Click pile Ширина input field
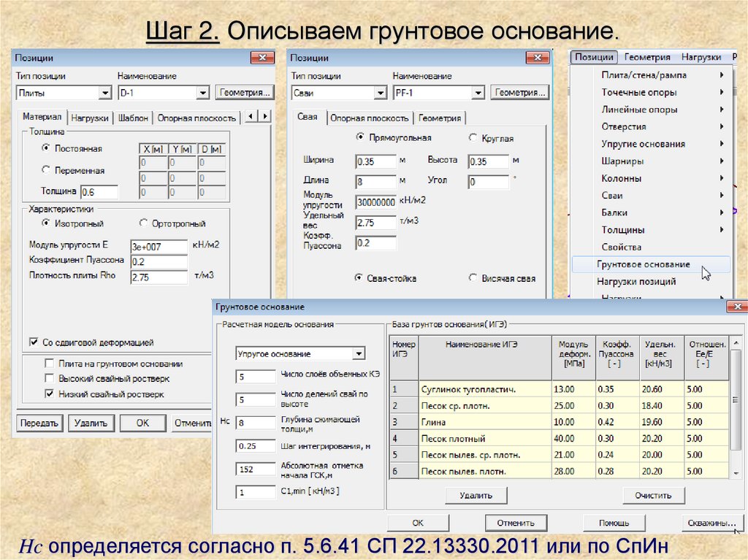748x560 pixels. coord(375,161)
